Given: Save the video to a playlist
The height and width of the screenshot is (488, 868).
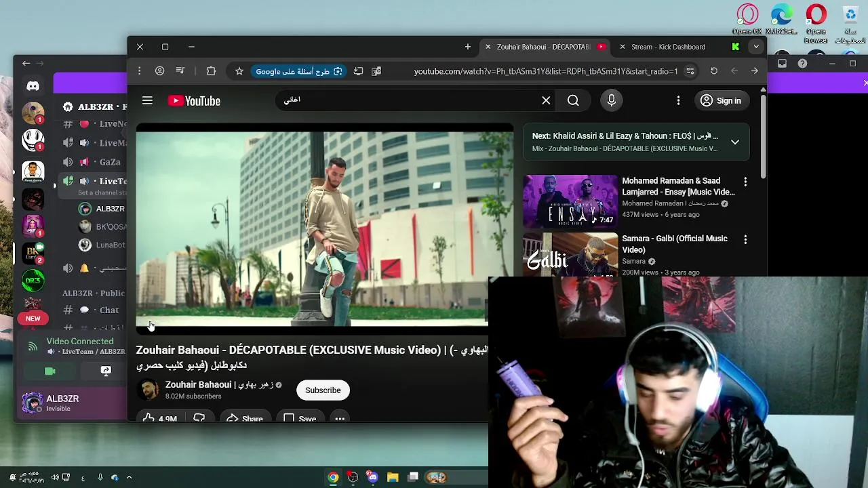Looking at the screenshot, I should pos(300,418).
